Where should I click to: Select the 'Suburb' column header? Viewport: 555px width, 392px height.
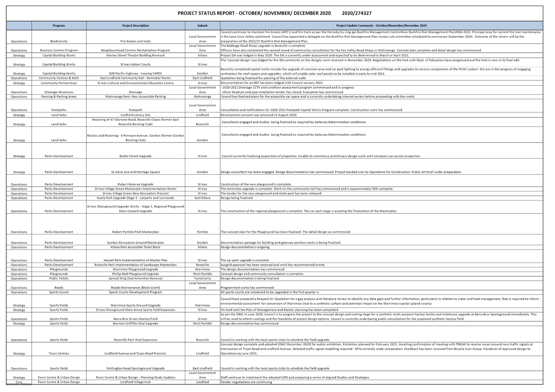point(202,26)
